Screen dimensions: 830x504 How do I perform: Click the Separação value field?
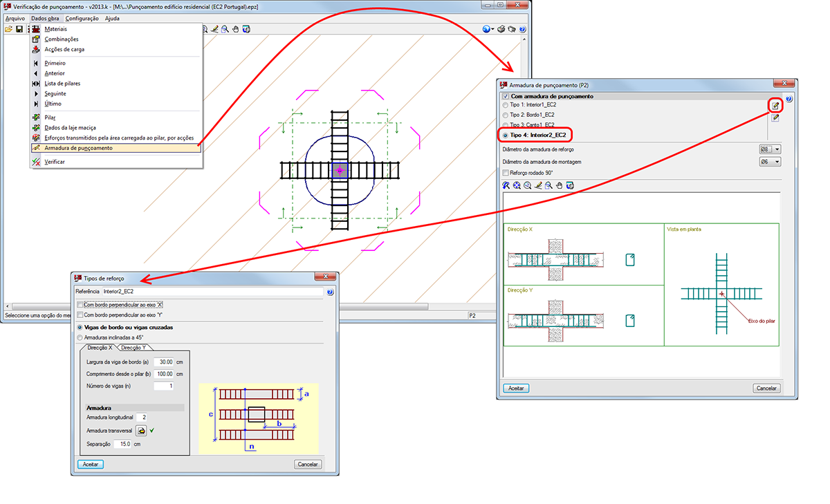(x=122, y=444)
